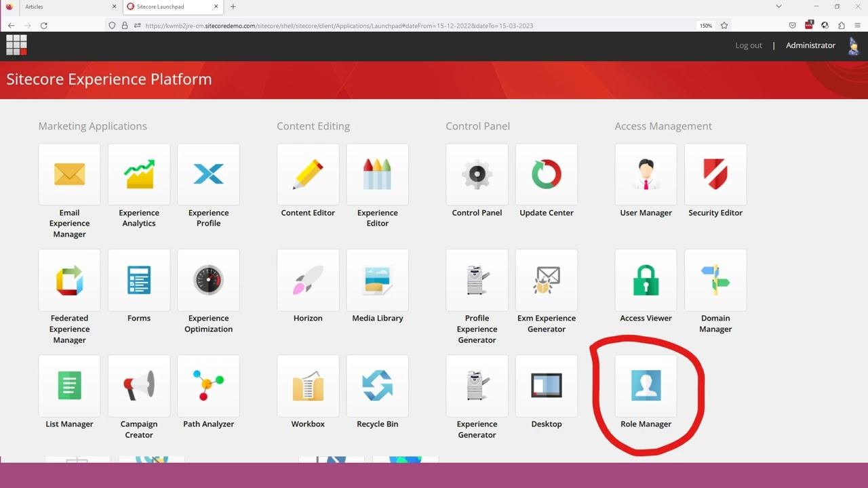The image size is (868, 488).
Task: Open the Content Editor pencil tile
Action: (308, 174)
